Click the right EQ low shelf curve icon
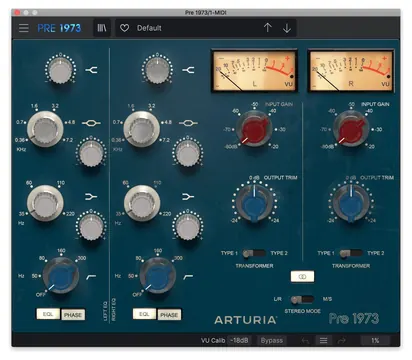Screen dimensions: 412x360 [x=188, y=197]
